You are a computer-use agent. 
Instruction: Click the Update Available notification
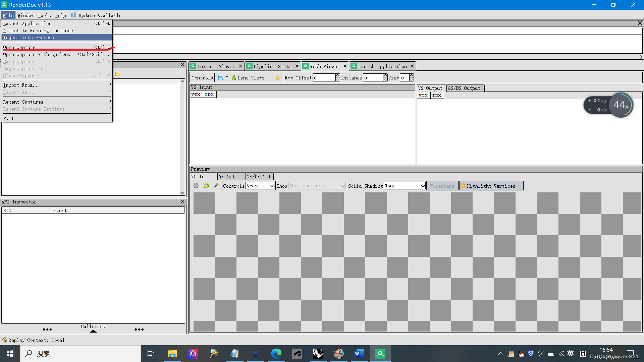[x=97, y=15]
